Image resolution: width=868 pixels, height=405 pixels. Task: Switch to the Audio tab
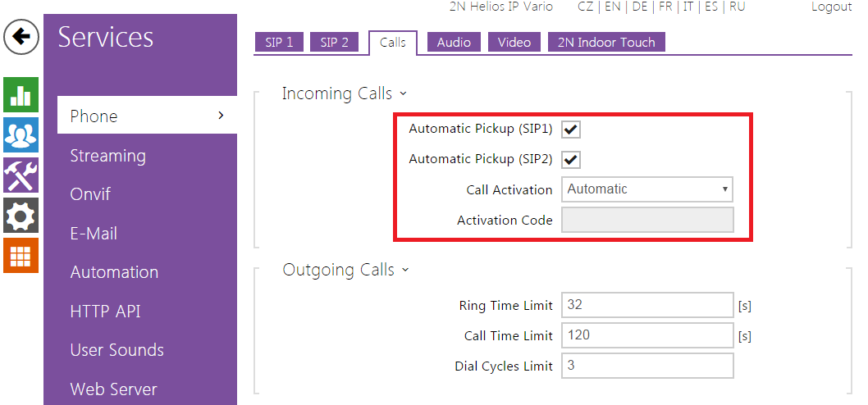click(x=454, y=43)
